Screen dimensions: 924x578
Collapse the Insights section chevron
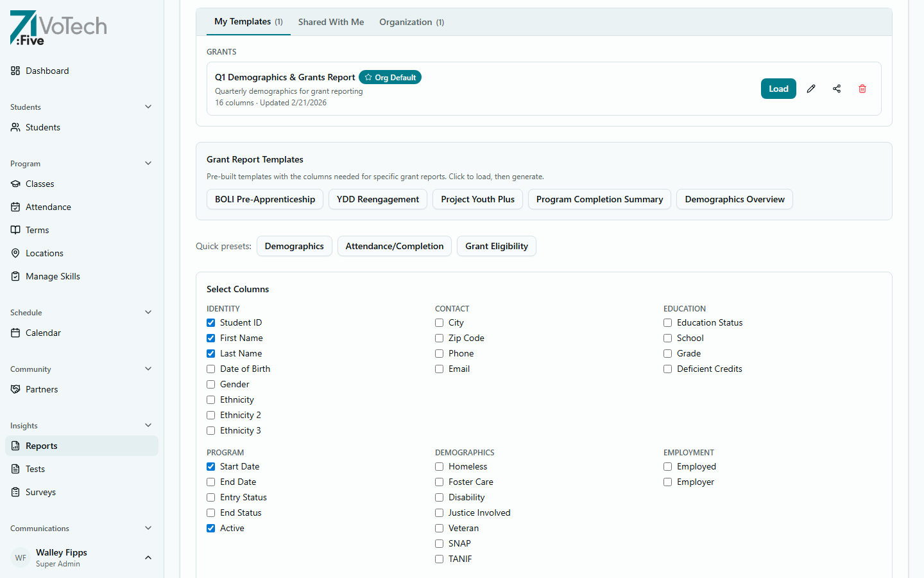(148, 425)
